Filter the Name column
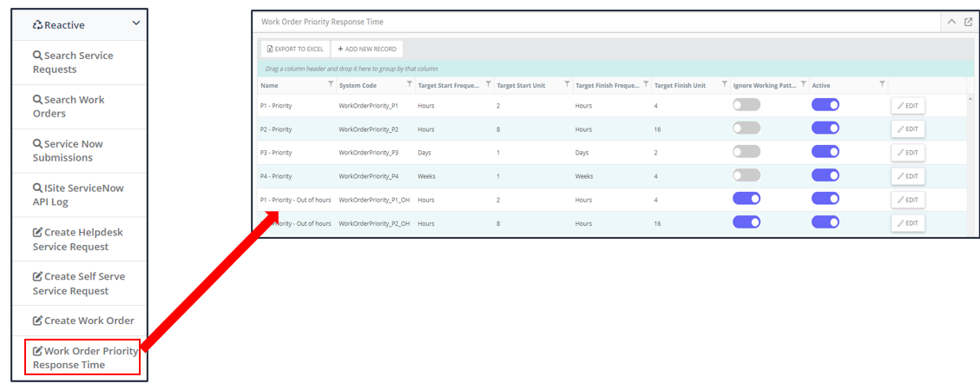 click(x=331, y=83)
